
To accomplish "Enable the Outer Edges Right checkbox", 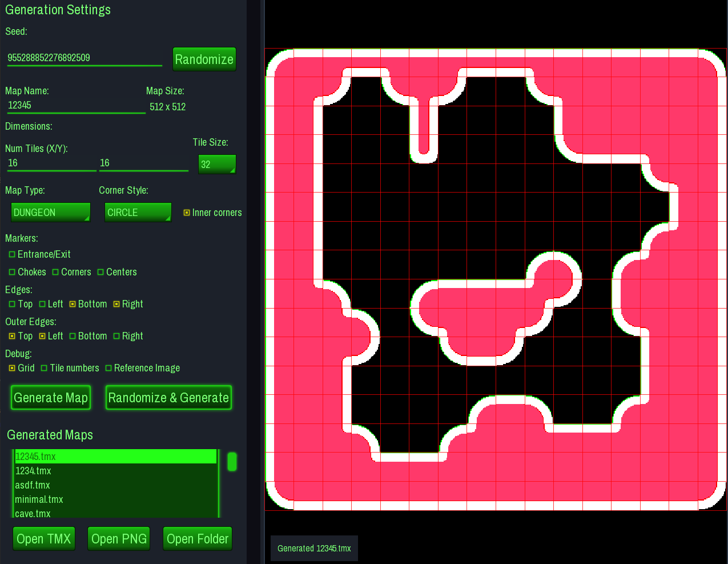I will [116, 336].
